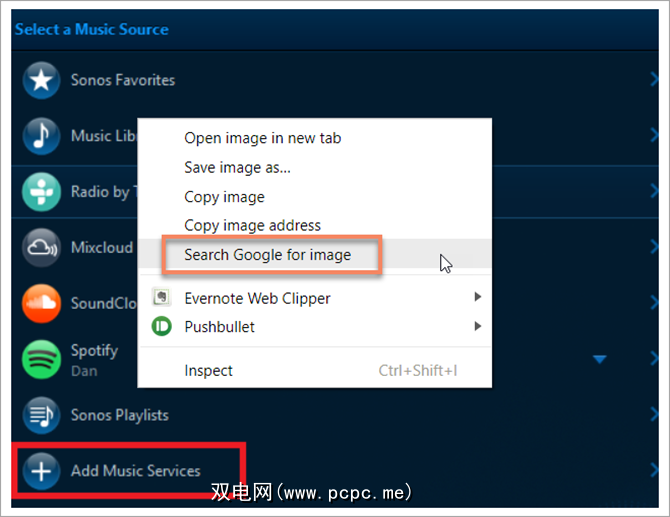Choose Save image as menu entry
The image size is (670, 517).
point(237,167)
